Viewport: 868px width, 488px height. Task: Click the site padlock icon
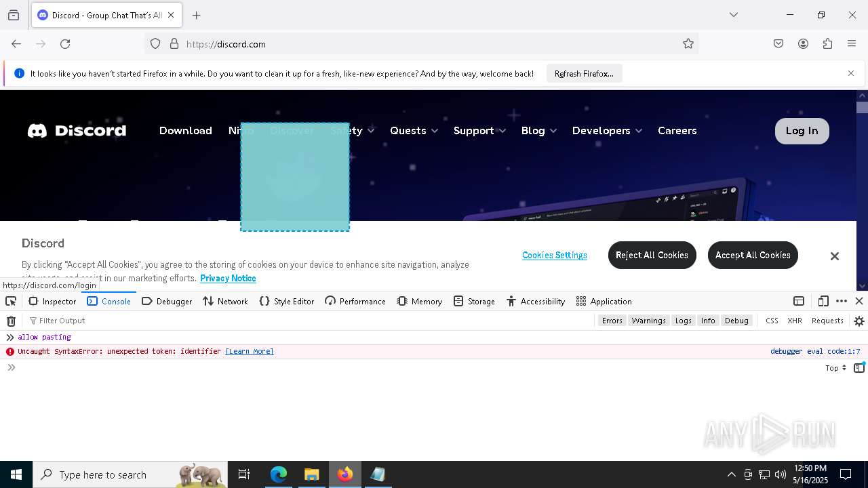coord(174,44)
